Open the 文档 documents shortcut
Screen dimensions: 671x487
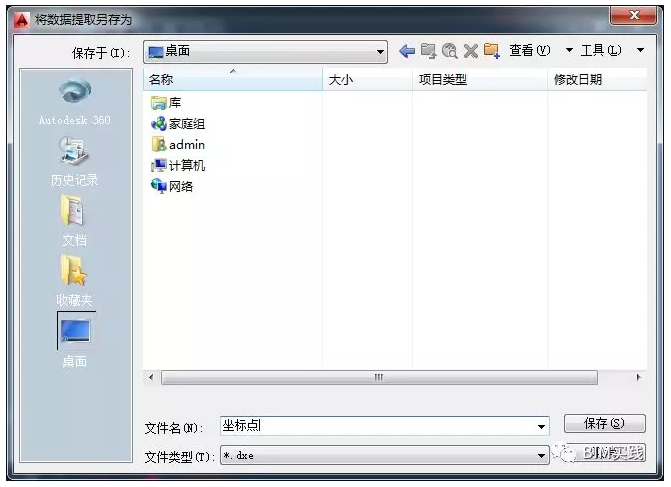pyautogui.click(x=75, y=221)
